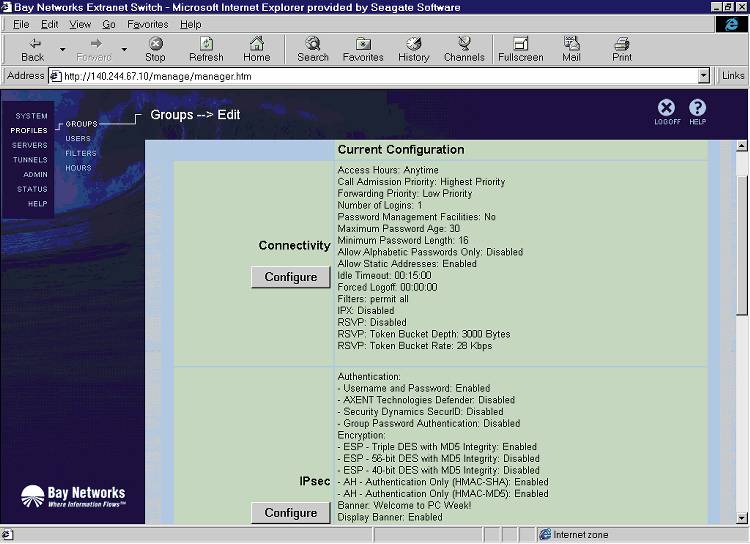Click the page scrollbar down arrow
Viewport: 750px width, 544px height.
(741, 518)
